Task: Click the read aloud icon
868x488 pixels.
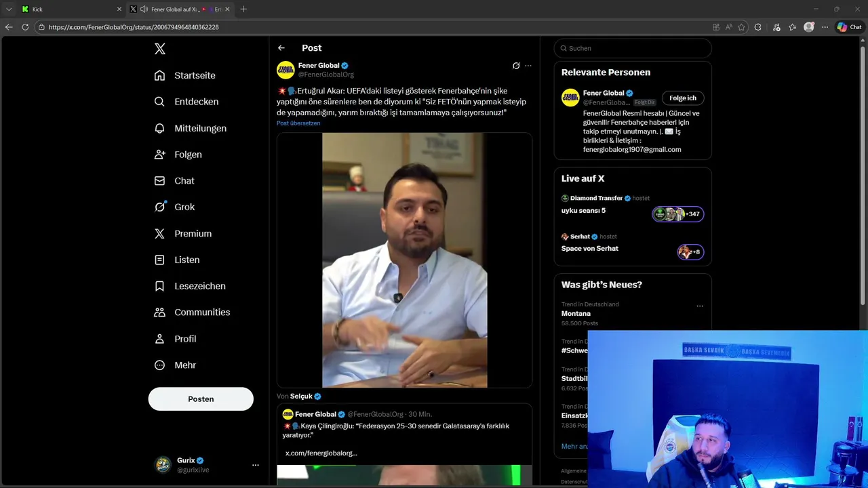Action: (729, 27)
